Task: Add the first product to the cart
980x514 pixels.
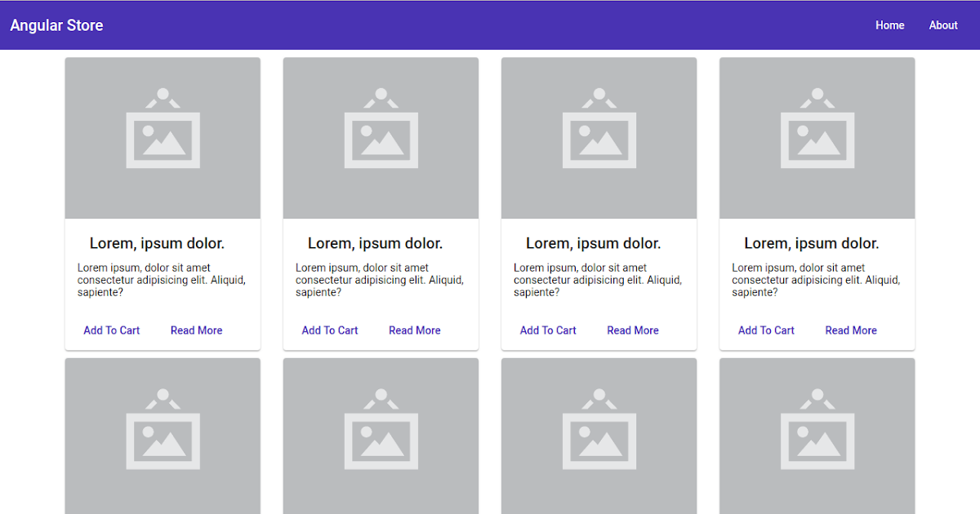Action: click(111, 330)
